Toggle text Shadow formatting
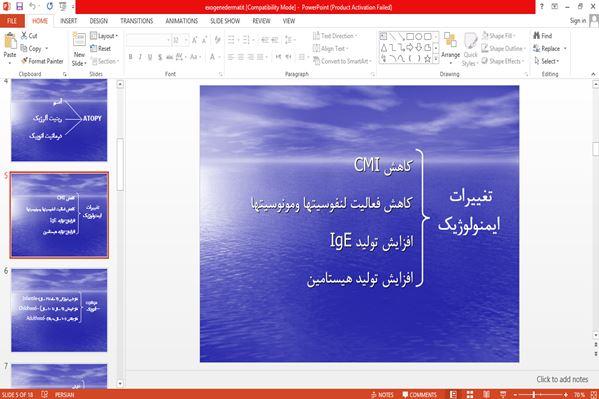The width and height of the screenshot is (599, 399). coord(160,57)
